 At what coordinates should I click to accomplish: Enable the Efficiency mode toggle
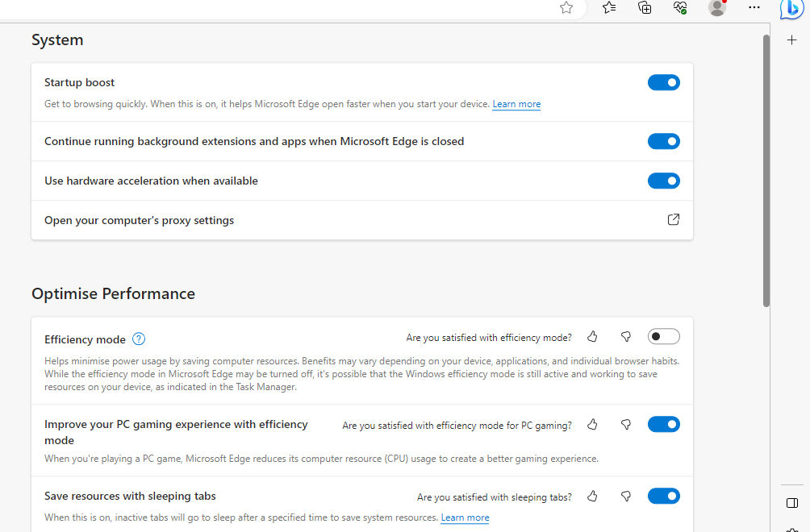(x=664, y=336)
